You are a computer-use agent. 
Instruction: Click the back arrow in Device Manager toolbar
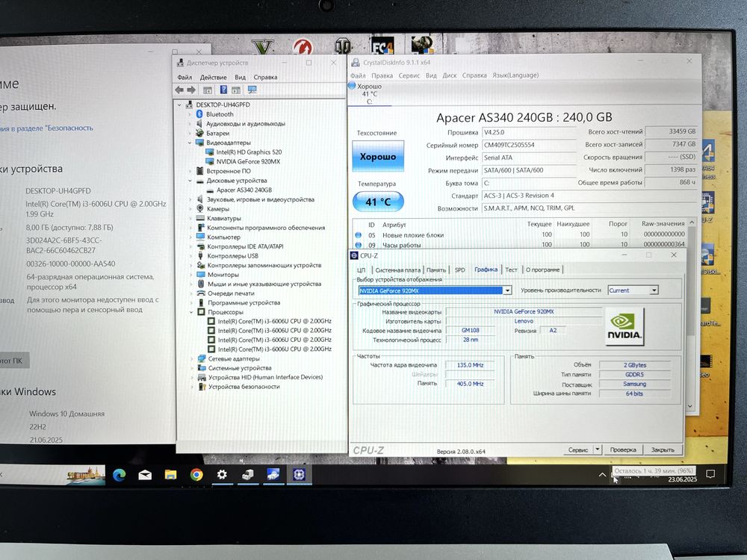click(x=179, y=90)
